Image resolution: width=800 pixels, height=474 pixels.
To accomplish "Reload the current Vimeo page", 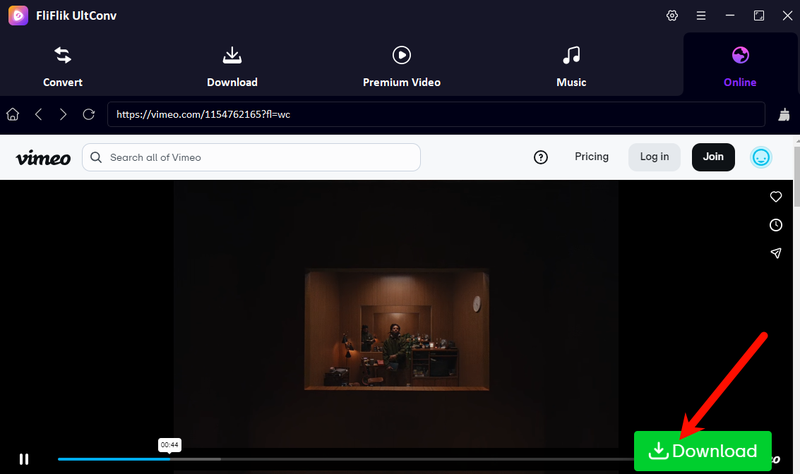I will pos(89,114).
